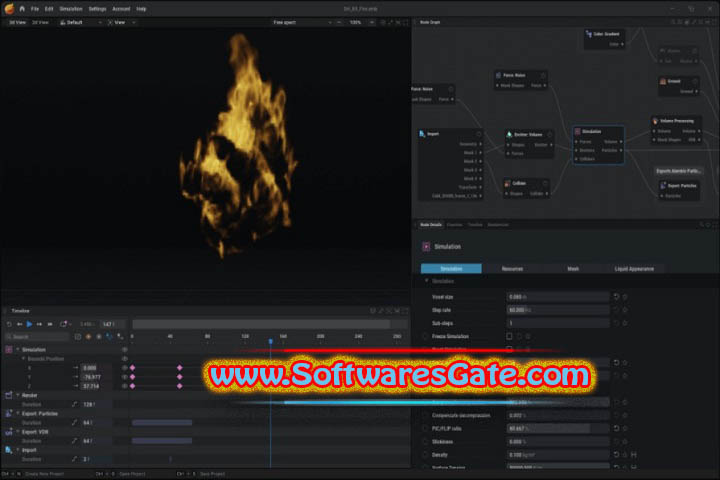This screenshot has height=480, width=720.
Task: Click the Home icon in the top bar
Action: point(22,8)
